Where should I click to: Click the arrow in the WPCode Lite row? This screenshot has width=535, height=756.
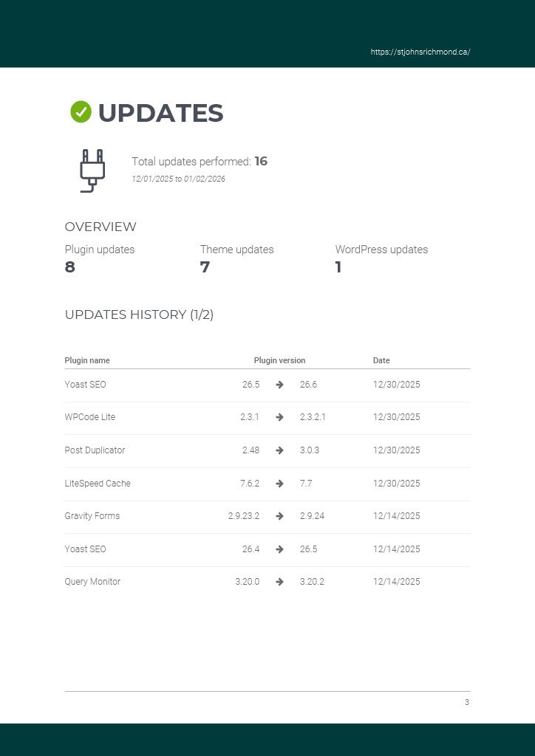tap(279, 417)
